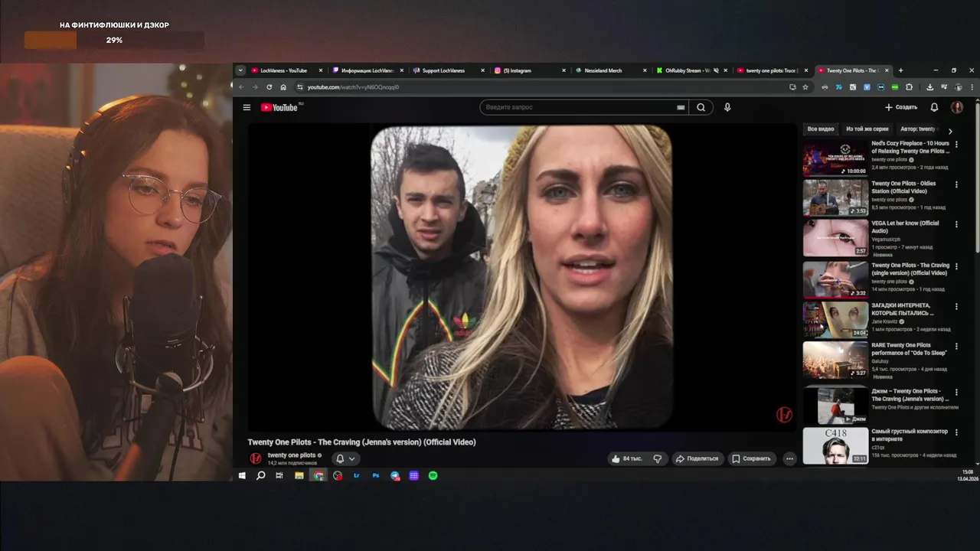Open 'Самый грустный композитор в интернете' video title

click(910, 435)
